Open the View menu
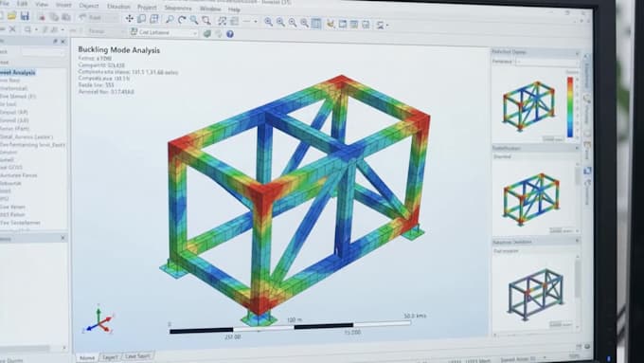Screen dimensions: 644x363 click(x=42, y=5)
